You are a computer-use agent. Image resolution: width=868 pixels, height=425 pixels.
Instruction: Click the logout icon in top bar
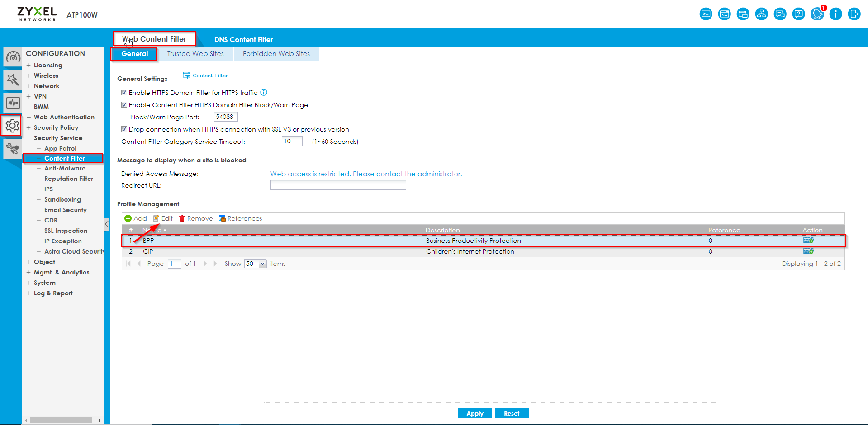coord(854,14)
